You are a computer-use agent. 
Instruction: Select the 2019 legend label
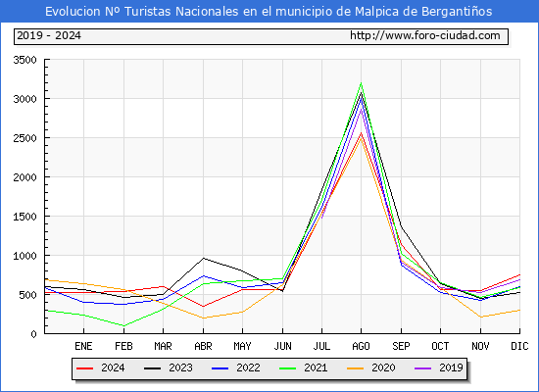pyautogui.click(x=451, y=367)
